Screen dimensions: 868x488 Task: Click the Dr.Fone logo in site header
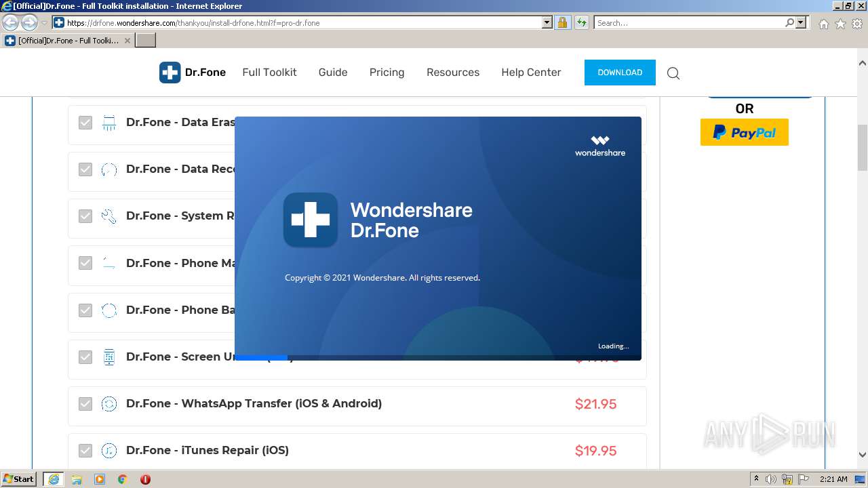pos(193,73)
